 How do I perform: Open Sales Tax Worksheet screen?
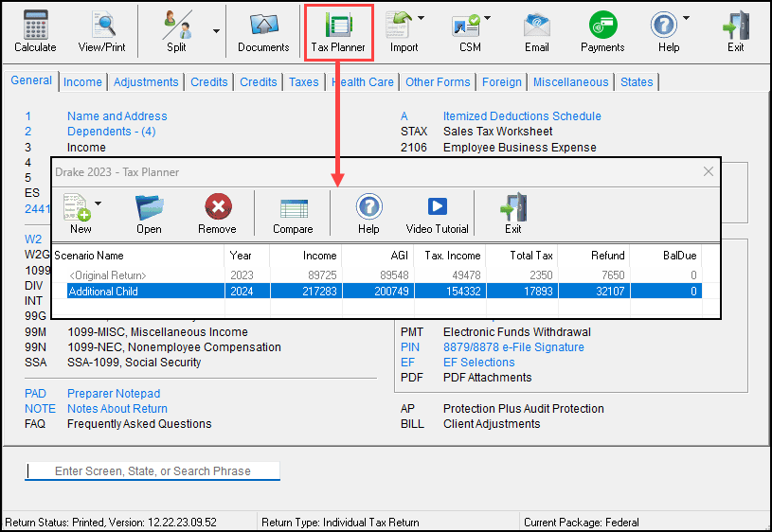(497, 132)
